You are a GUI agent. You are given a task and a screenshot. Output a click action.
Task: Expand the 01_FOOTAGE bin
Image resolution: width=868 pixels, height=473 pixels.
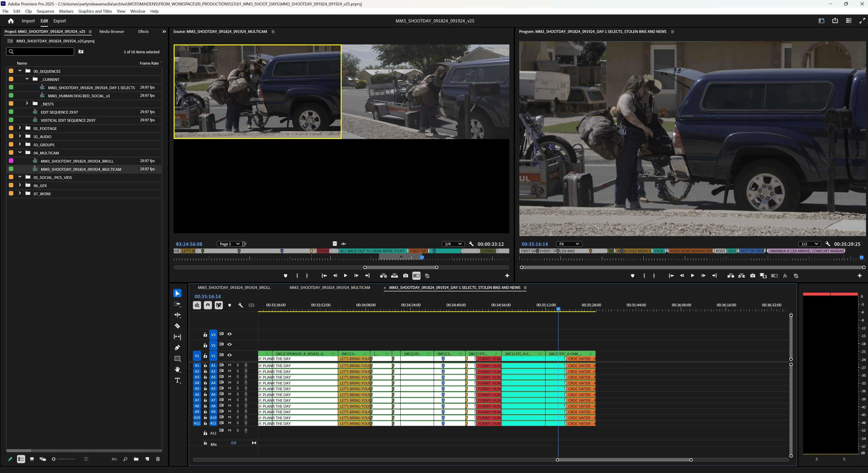click(20, 128)
